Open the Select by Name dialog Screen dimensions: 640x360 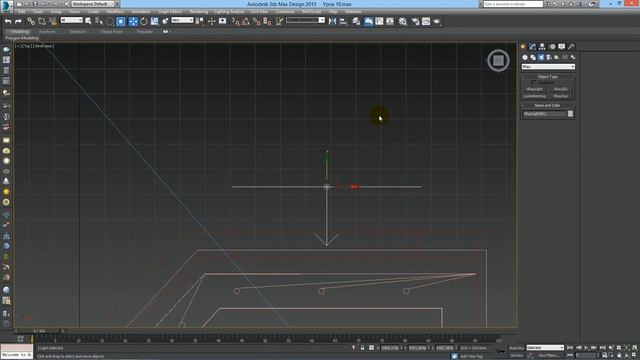99,21
